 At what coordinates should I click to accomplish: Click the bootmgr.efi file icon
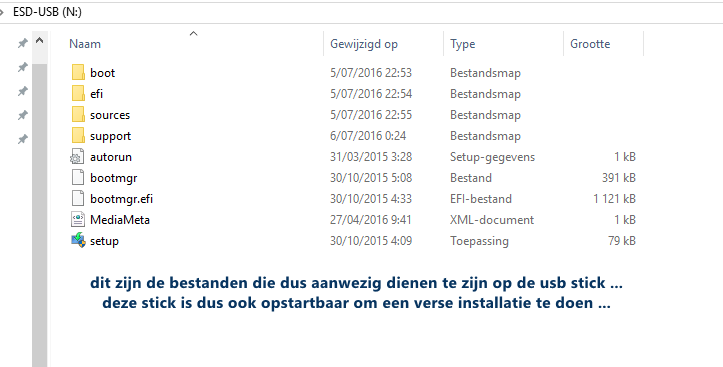point(78,199)
